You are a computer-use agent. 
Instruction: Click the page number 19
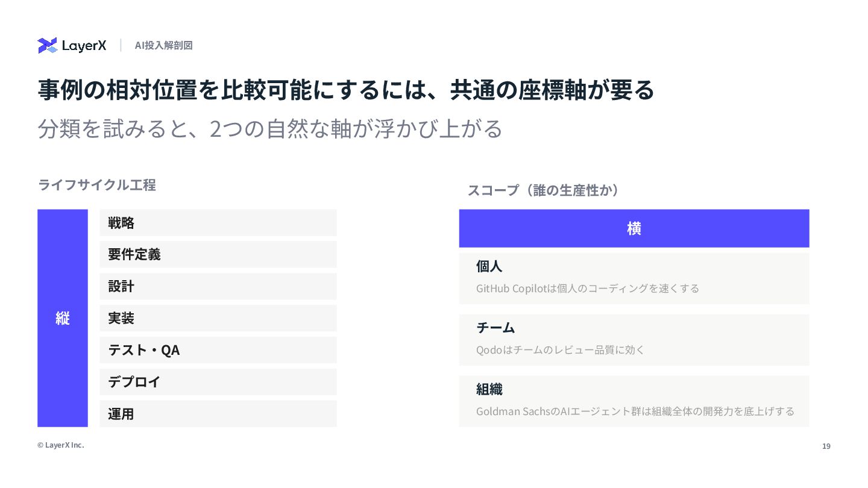(x=826, y=446)
